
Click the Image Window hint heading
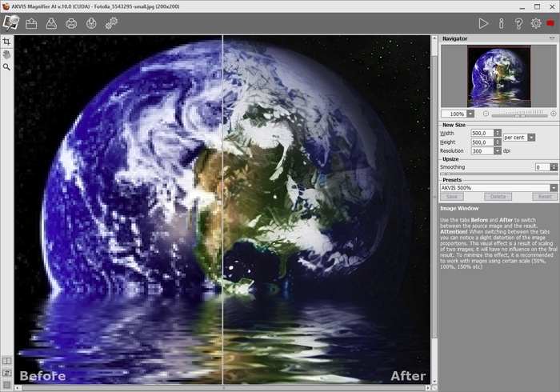pos(459,209)
